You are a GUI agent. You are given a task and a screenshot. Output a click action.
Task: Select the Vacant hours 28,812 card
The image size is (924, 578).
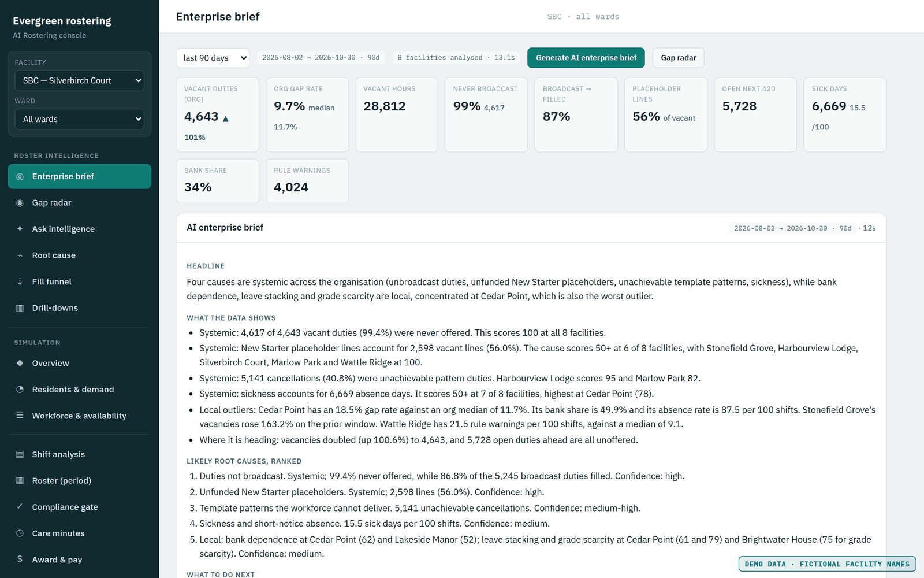pos(397,114)
